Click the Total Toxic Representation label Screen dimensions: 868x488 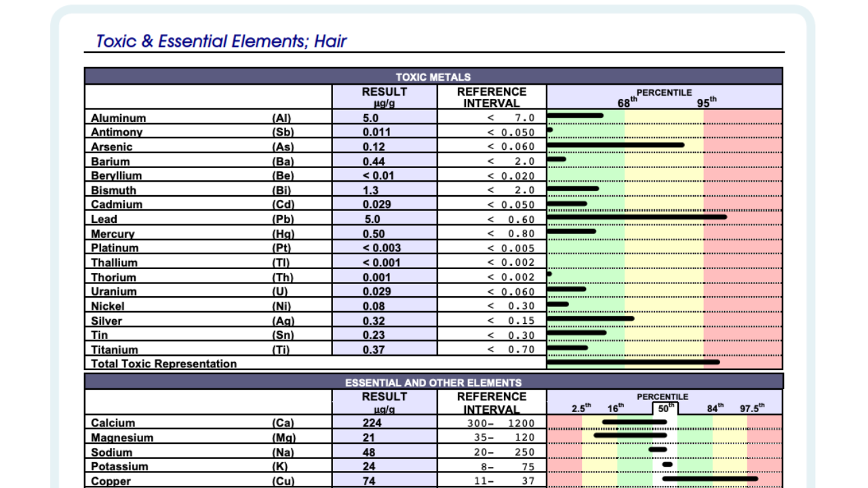click(164, 364)
